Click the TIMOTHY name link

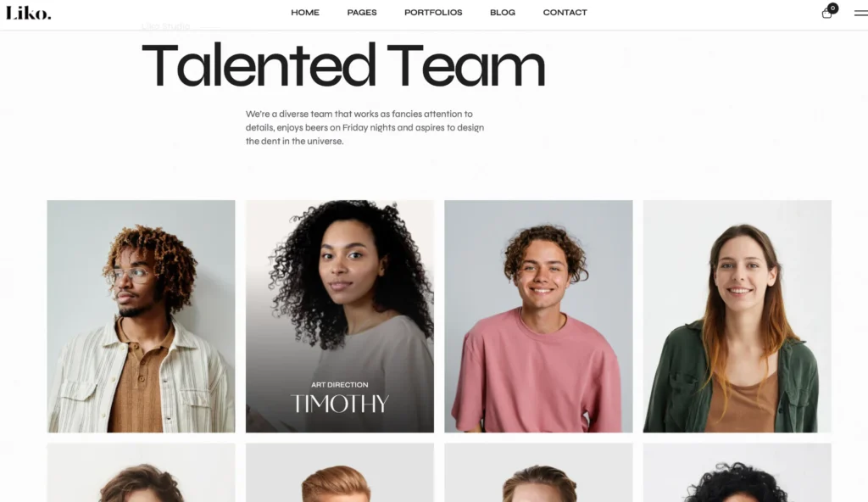339,404
